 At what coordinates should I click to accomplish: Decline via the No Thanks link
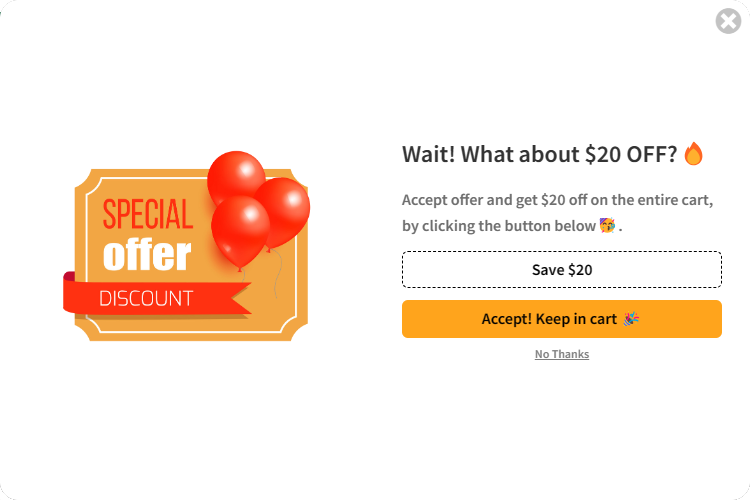pyautogui.click(x=561, y=354)
